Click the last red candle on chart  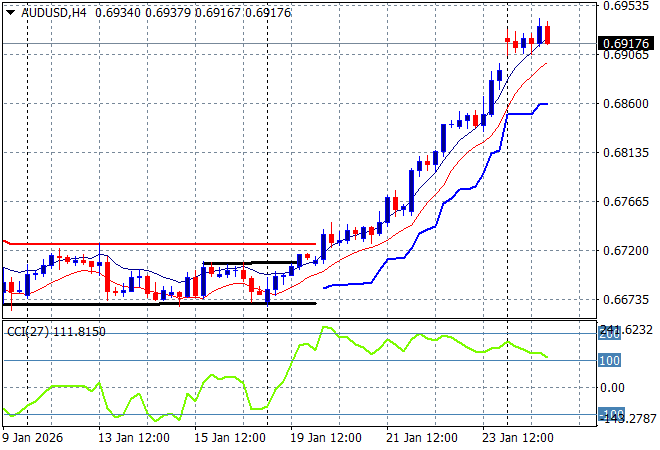[547, 33]
